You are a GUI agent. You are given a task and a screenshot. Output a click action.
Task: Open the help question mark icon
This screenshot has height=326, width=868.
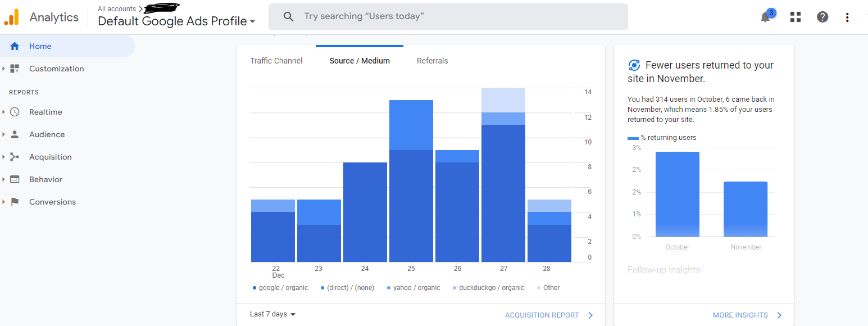tap(822, 17)
